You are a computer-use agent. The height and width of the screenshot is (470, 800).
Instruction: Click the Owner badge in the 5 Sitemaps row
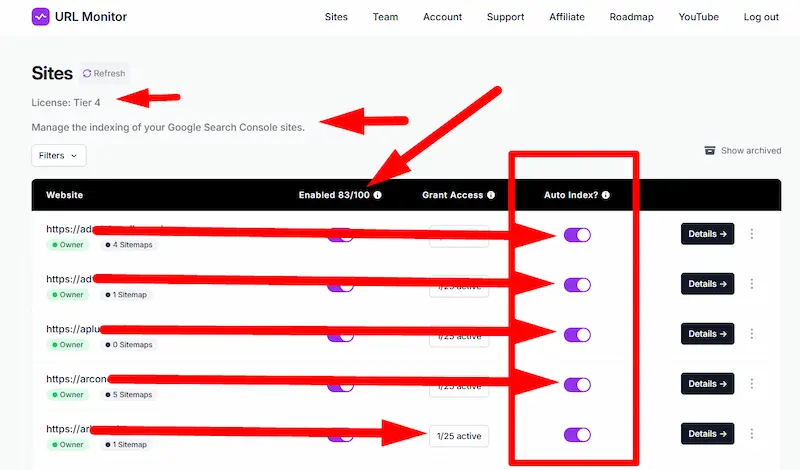[x=68, y=395]
